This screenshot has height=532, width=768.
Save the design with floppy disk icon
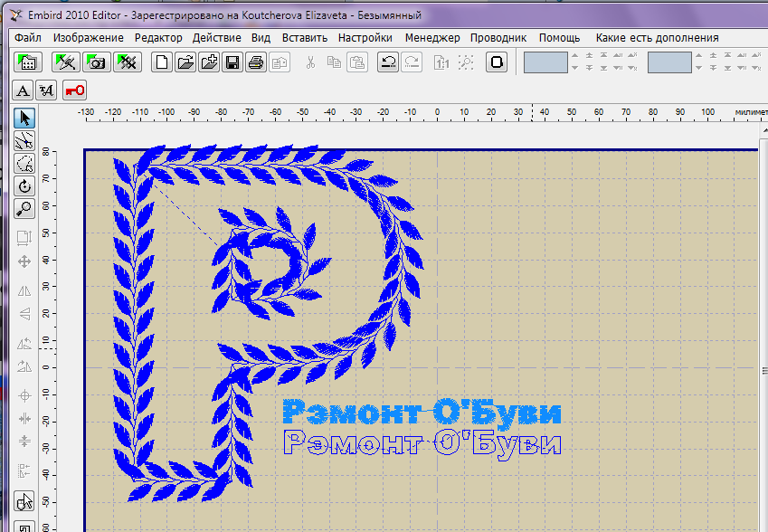pos(232,62)
